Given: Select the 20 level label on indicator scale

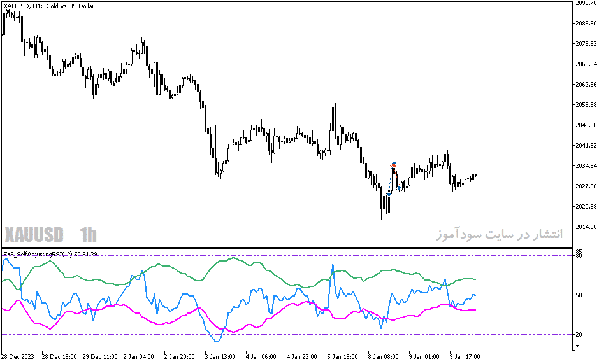Looking at the screenshot, I should coord(579,335).
